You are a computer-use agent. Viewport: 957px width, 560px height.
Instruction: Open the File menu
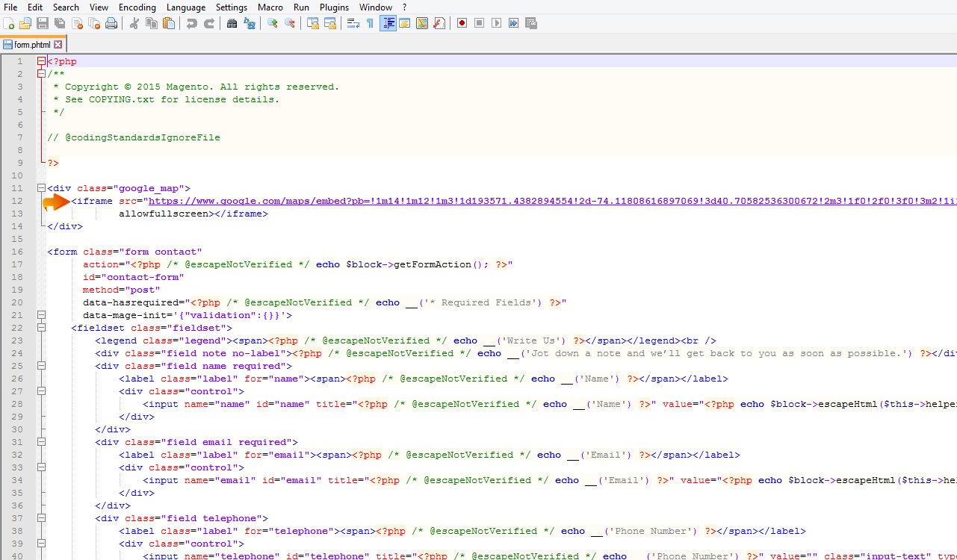point(10,7)
